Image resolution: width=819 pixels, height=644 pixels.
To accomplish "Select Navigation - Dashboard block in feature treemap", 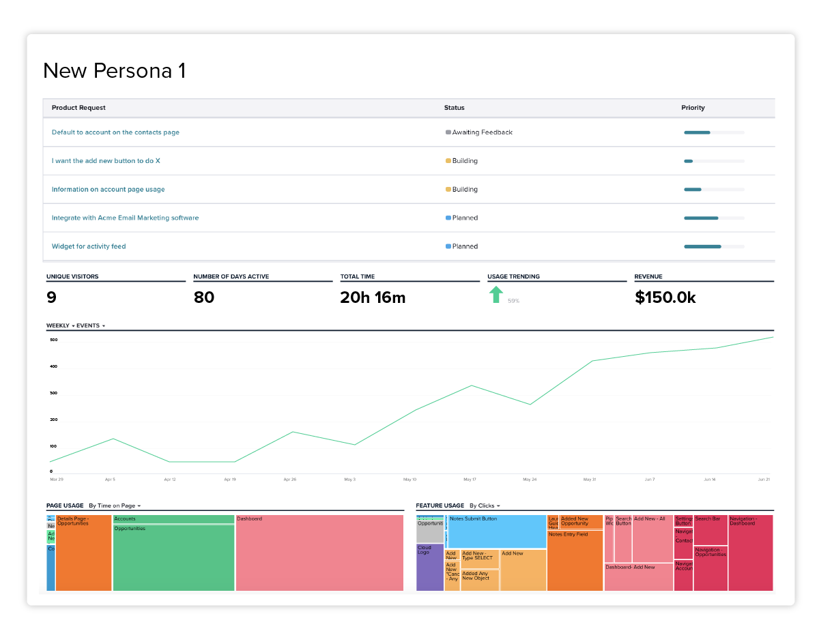I will pyautogui.click(x=751, y=553).
